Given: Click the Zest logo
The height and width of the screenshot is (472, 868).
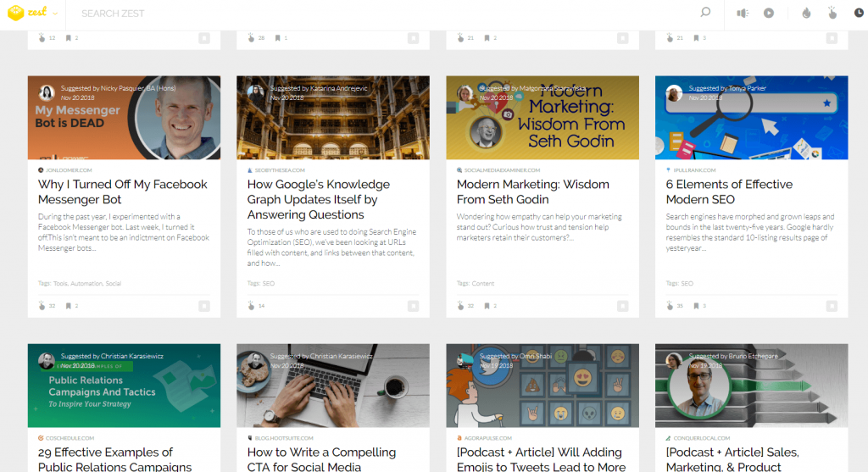Looking at the screenshot, I should [x=27, y=13].
